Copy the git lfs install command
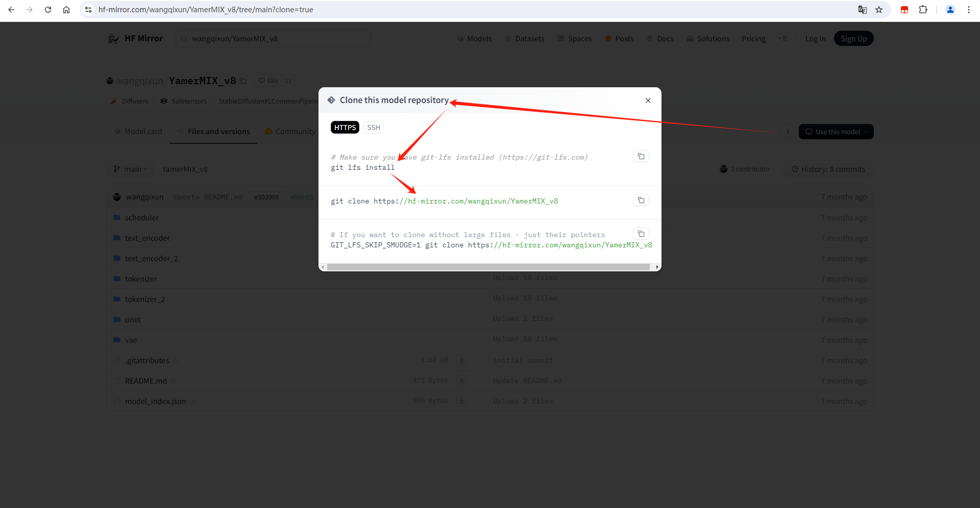Screen dimensions: 980x508 [x=641, y=156]
